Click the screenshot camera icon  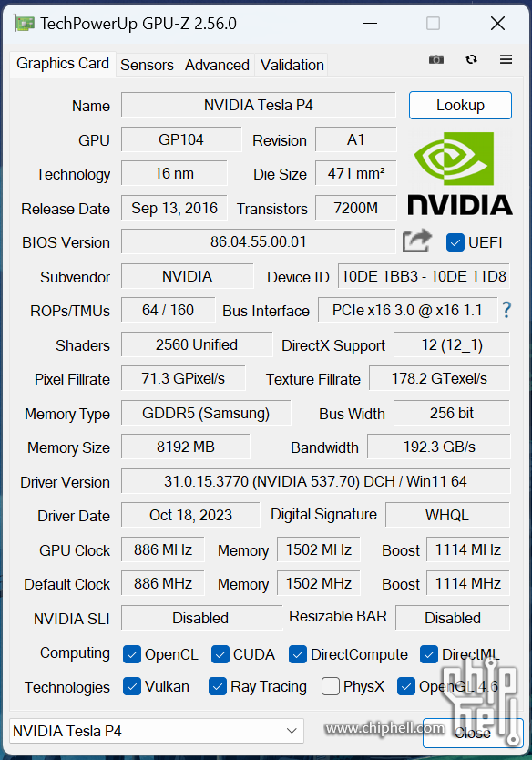click(x=436, y=59)
